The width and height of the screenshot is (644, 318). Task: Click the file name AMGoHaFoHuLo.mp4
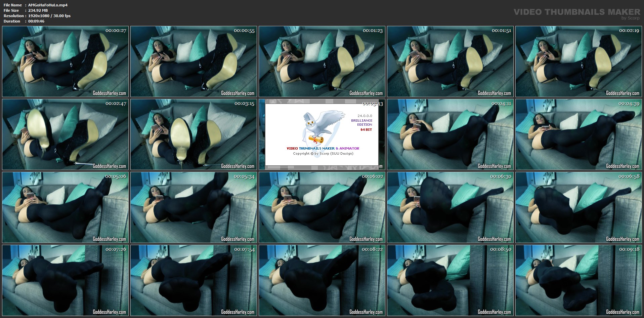(48, 5)
